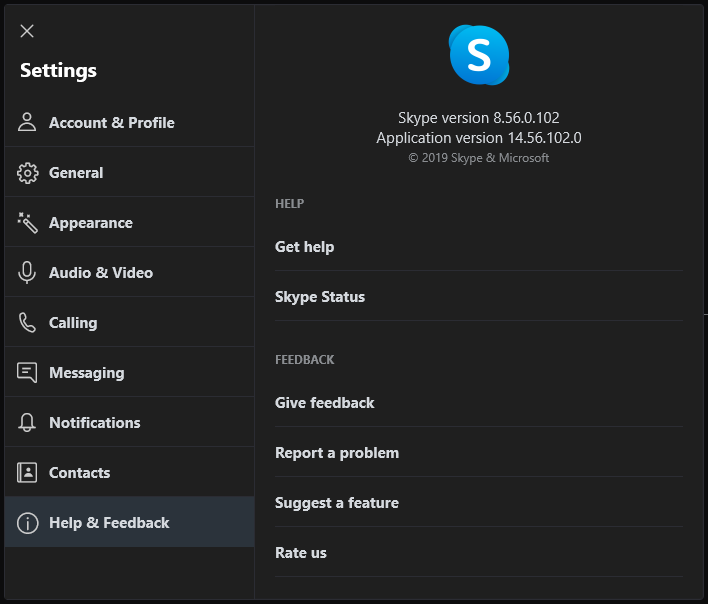Open the Account & Profile settings section
Image resolution: width=708 pixels, height=604 pixels.
(x=130, y=122)
